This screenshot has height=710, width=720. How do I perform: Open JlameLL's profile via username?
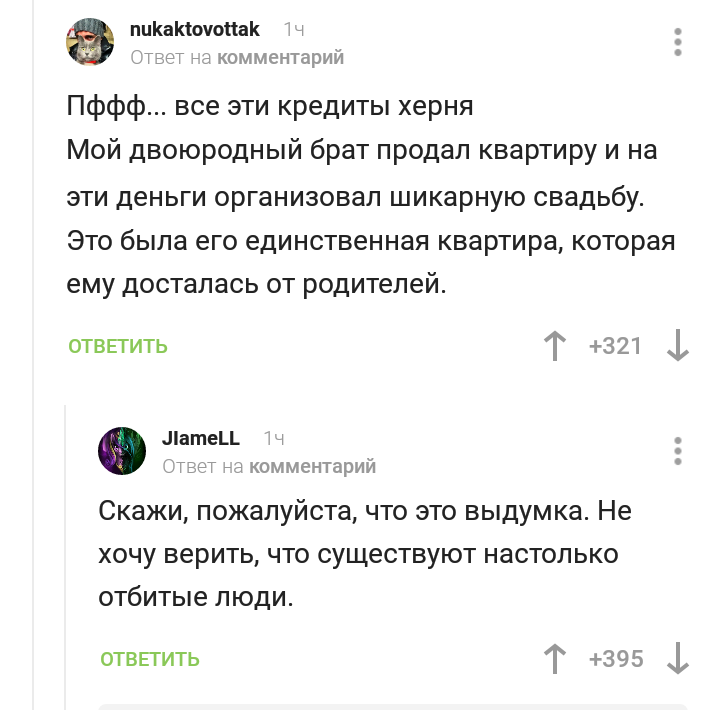click(201, 438)
